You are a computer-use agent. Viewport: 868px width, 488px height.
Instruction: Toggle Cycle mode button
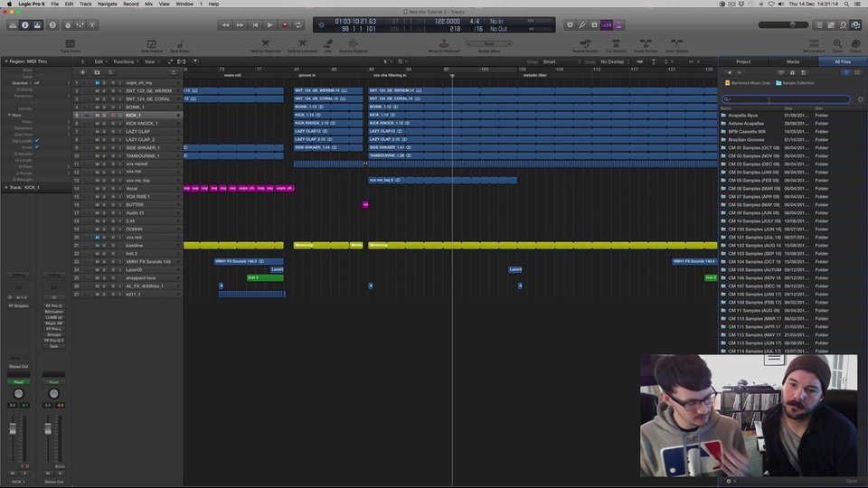tap(298, 25)
